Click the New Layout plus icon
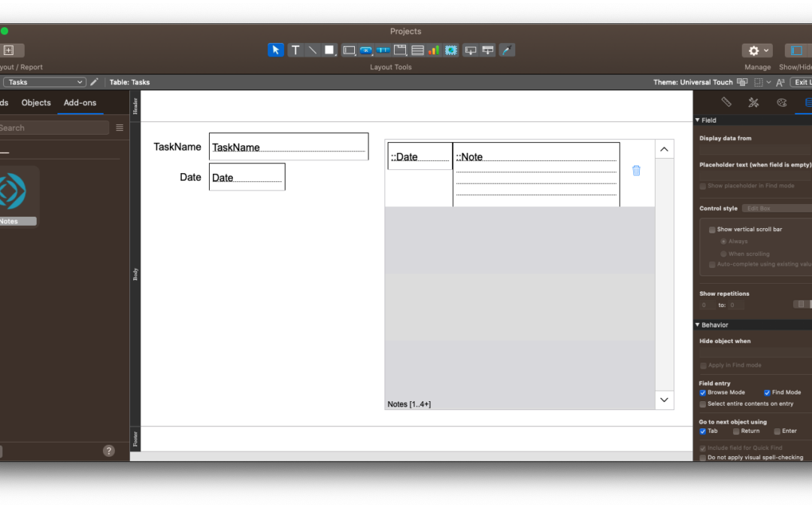Screen dimensions: 812x508 coord(9,50)
